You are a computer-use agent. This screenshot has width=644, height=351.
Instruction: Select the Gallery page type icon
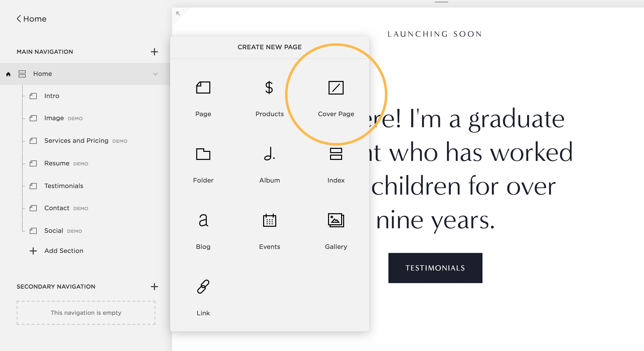tap(336, 220)
